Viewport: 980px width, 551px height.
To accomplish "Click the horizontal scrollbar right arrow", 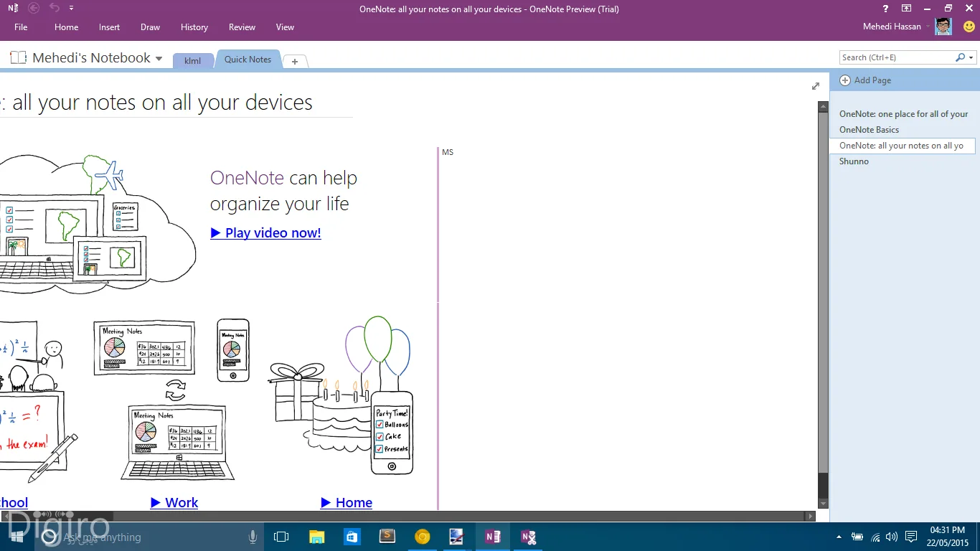I will [x=811, y=516].
